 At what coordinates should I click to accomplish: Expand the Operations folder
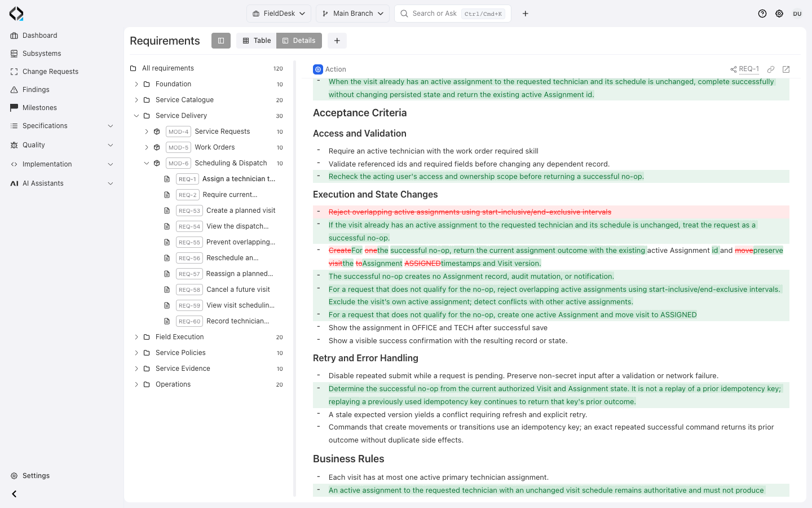[136, 384]
